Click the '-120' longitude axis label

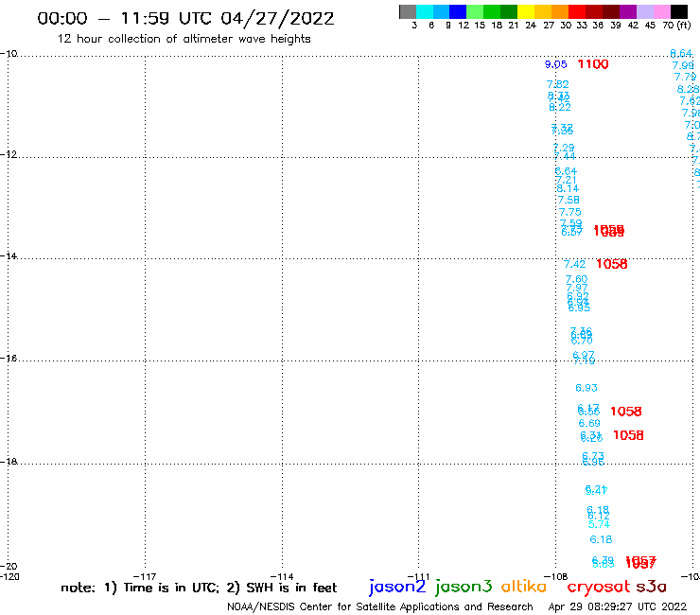[9, 577]
